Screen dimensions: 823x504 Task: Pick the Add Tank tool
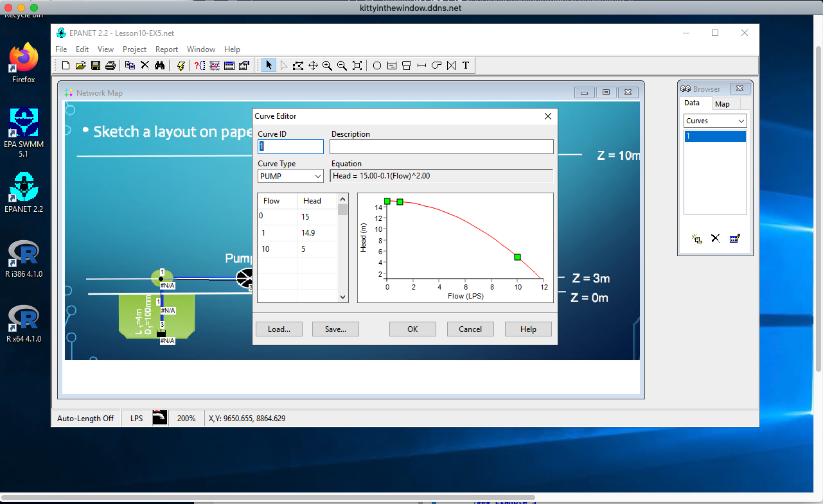pyautogui.click(x=407, y=65)
